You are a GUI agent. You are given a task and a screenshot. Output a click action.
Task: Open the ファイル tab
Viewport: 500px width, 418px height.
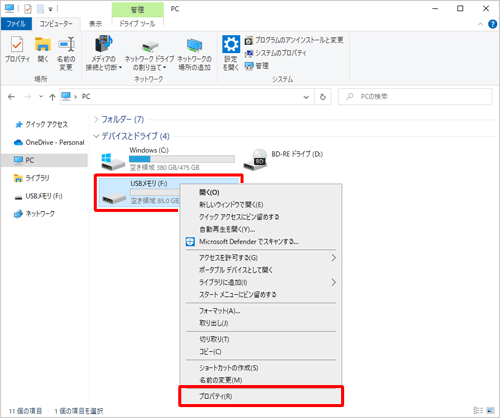[16, 24]
